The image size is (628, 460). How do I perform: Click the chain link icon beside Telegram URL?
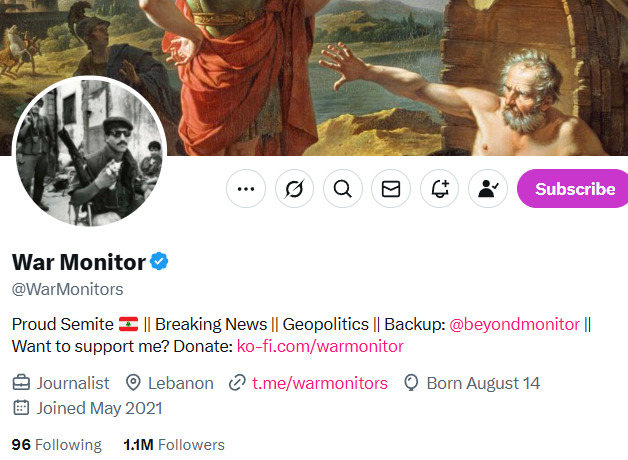point(237,383)
